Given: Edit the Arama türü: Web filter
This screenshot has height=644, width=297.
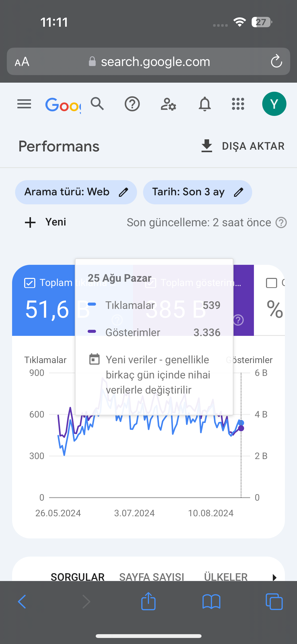Looking at the screenshot, I should pos(76,192).
